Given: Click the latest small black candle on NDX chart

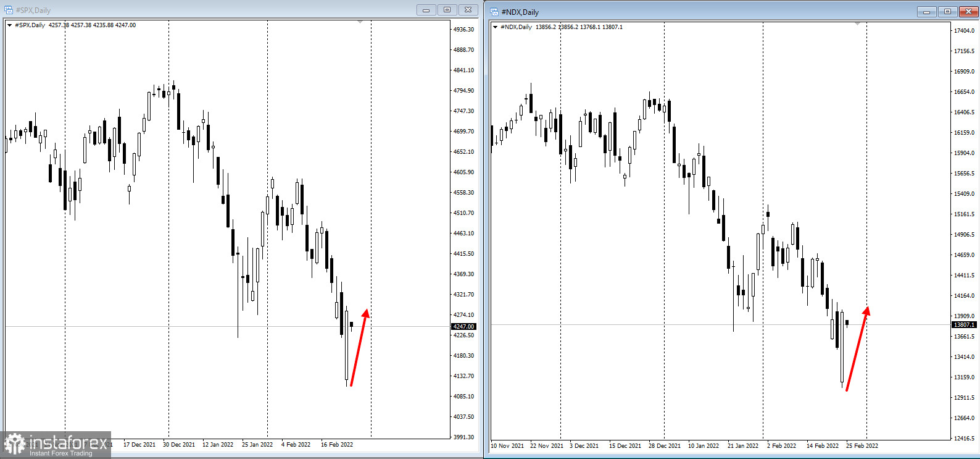Looking at the screenshot, I should coord(847,322).
